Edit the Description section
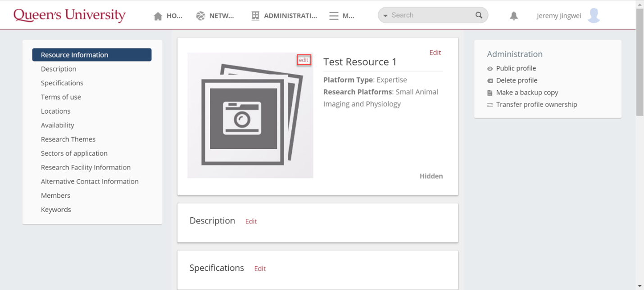 coord(251,221)
